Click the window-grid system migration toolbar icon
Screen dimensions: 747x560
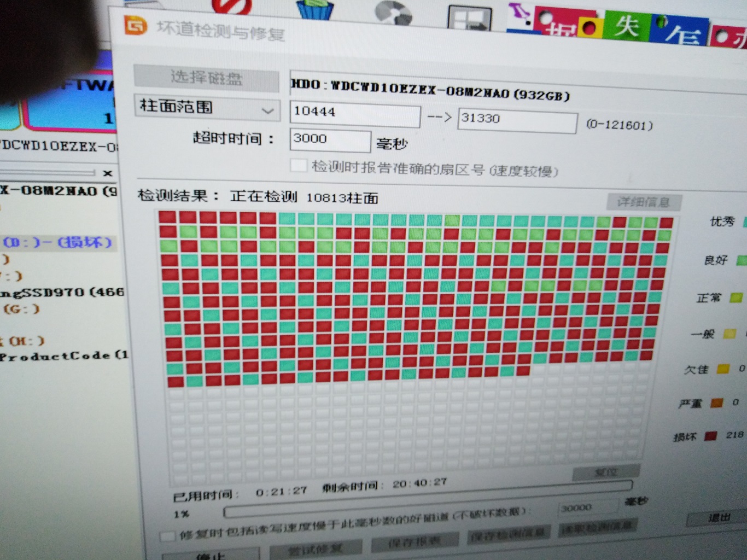click(x=469, y=19)
